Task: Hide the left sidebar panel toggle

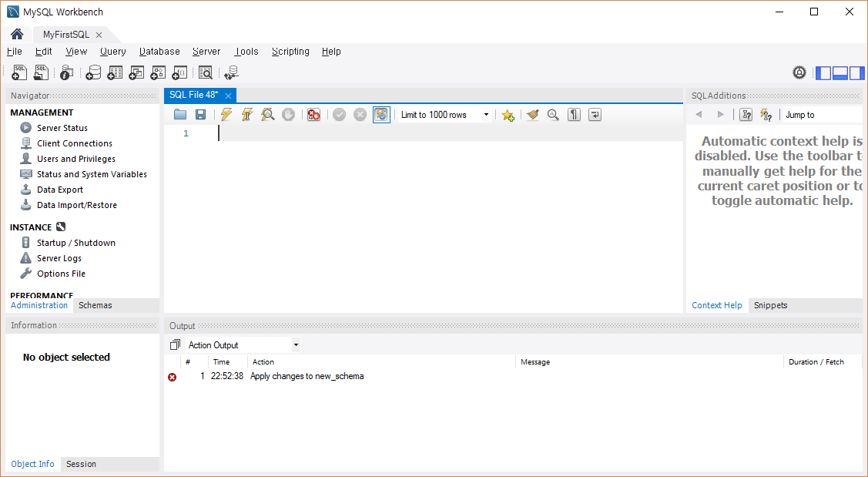Action: click(823, 72)
